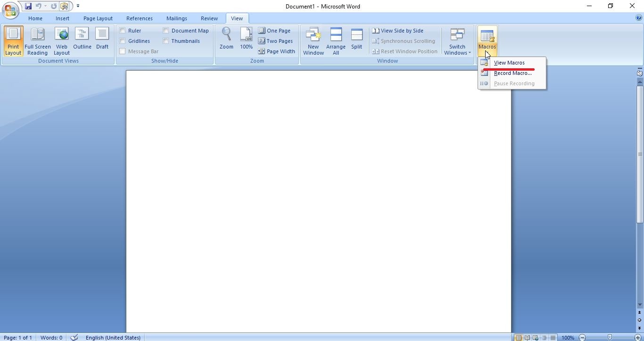
Task: Choose Record Macro... from the dropdown menu
Action: click(512, 73)
